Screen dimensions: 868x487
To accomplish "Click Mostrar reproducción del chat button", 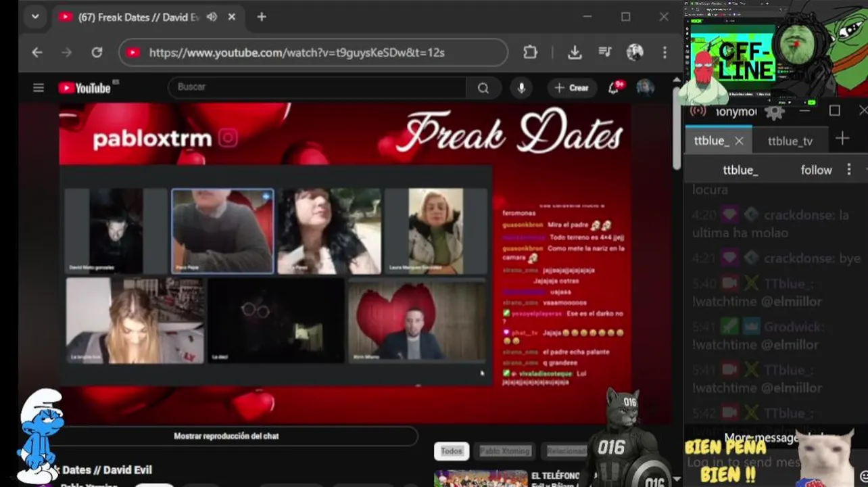I will point(226,436).
